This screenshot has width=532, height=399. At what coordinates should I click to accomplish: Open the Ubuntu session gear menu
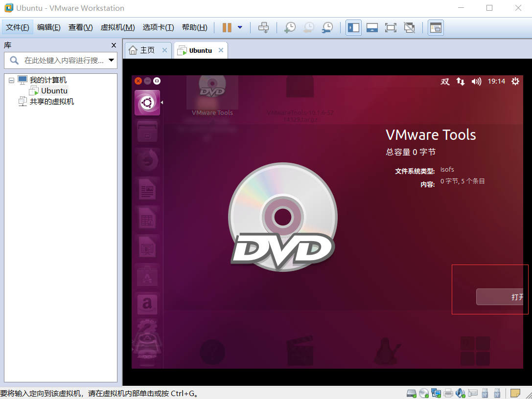coord(515,81)
